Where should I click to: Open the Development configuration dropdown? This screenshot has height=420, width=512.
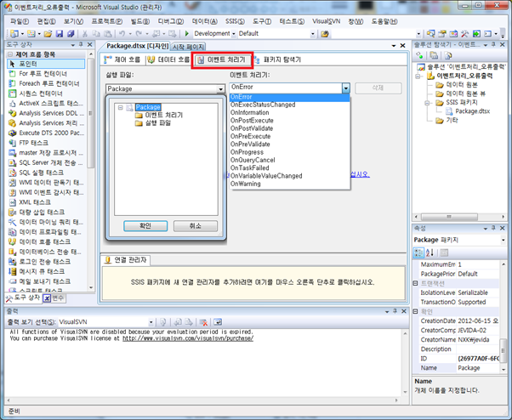[x=234, y=34]
